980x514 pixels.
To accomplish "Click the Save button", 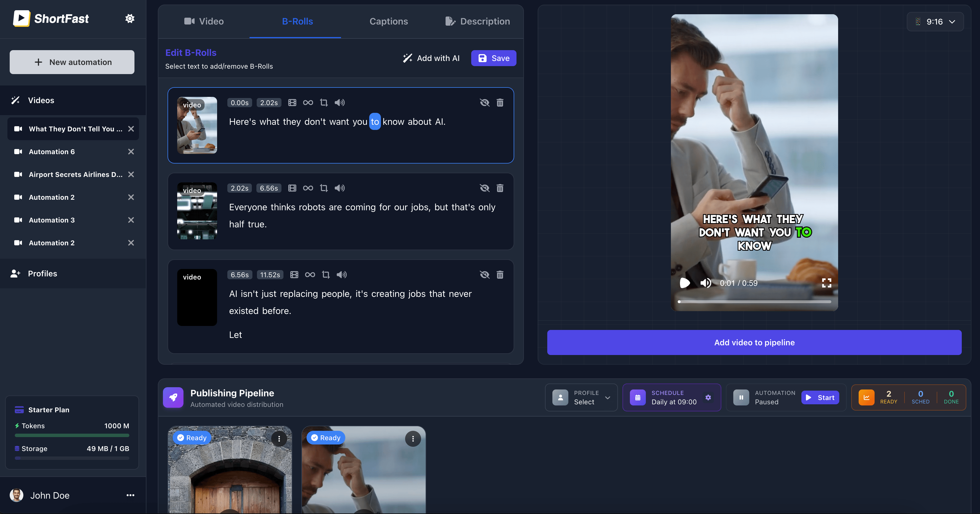I will (493, 58).
